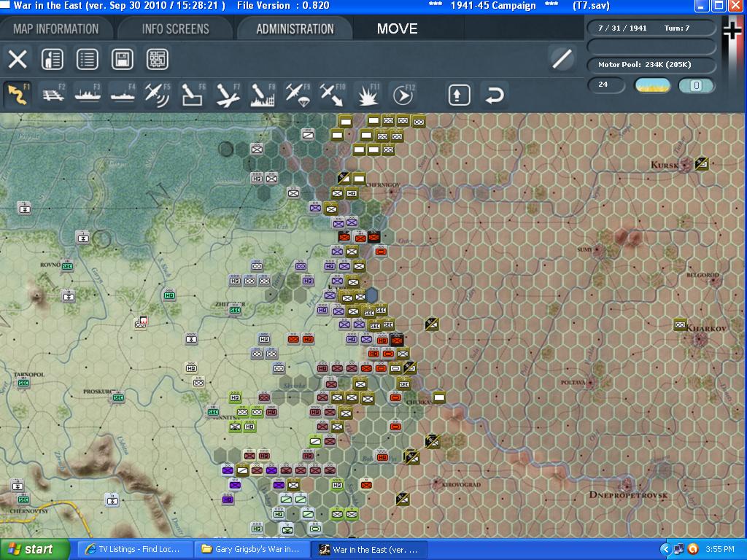Open the list report icon
Image resolution: width=747 pixels, height=560 pixels.
click(x=88, y=60)
